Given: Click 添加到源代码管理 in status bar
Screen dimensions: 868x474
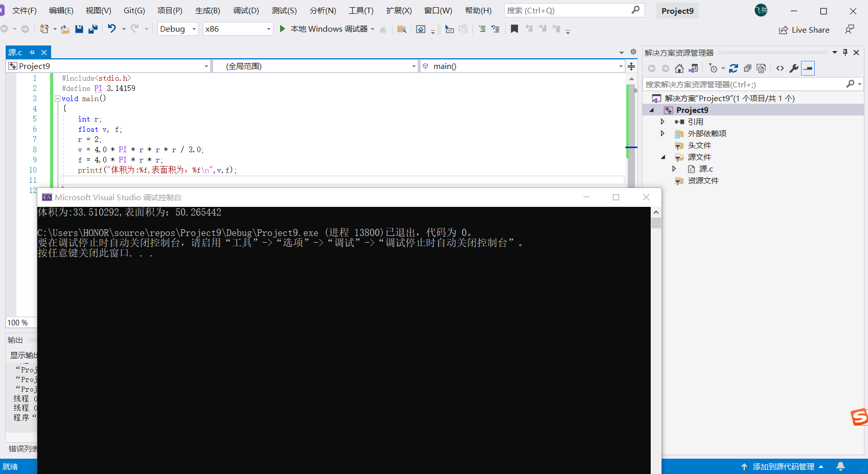Looking at the screenshot, I should 783,466.
